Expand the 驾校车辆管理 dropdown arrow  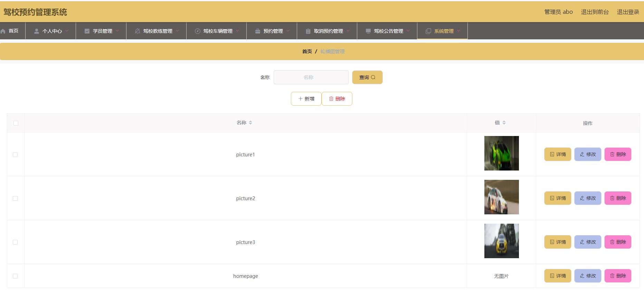coord(237,31)
